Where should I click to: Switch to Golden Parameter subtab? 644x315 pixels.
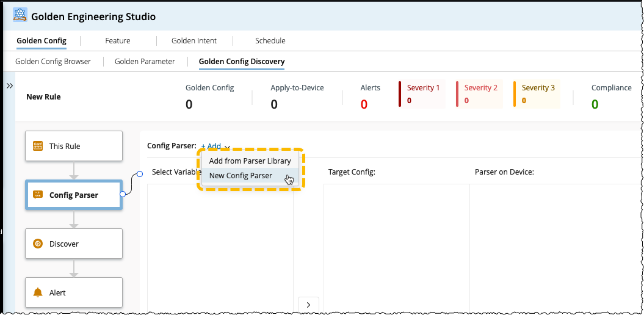tap(145, 61)
